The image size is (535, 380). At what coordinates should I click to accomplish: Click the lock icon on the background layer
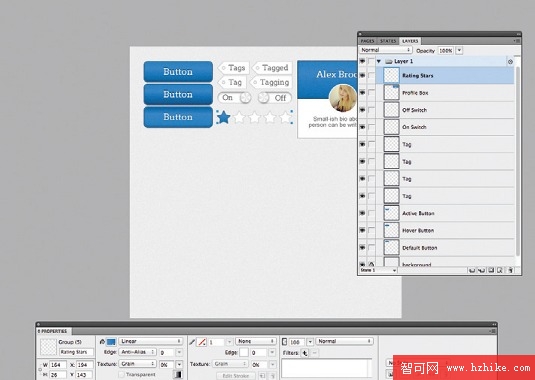371,264
